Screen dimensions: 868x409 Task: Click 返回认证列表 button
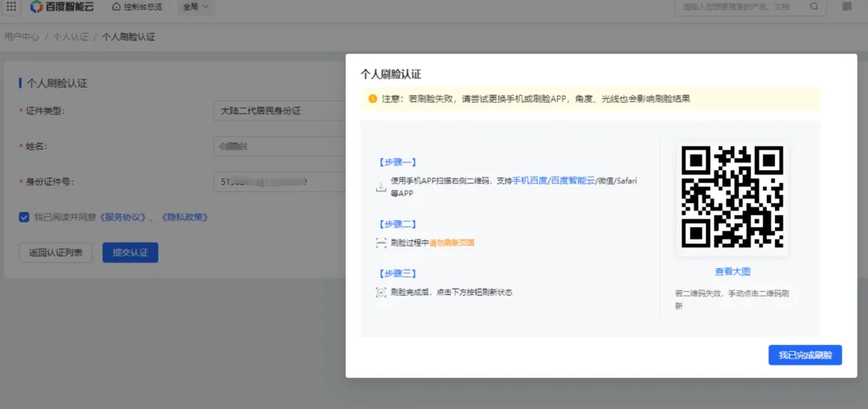click(55, 252)
